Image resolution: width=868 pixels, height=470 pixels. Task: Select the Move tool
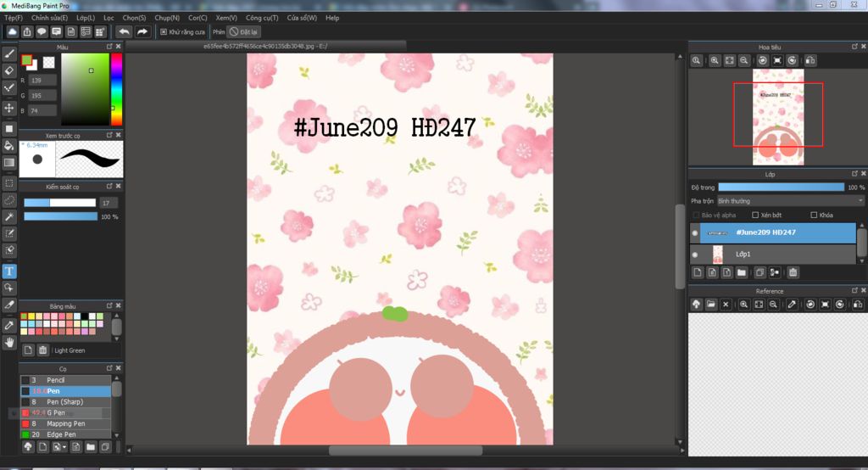pos(8,108)
